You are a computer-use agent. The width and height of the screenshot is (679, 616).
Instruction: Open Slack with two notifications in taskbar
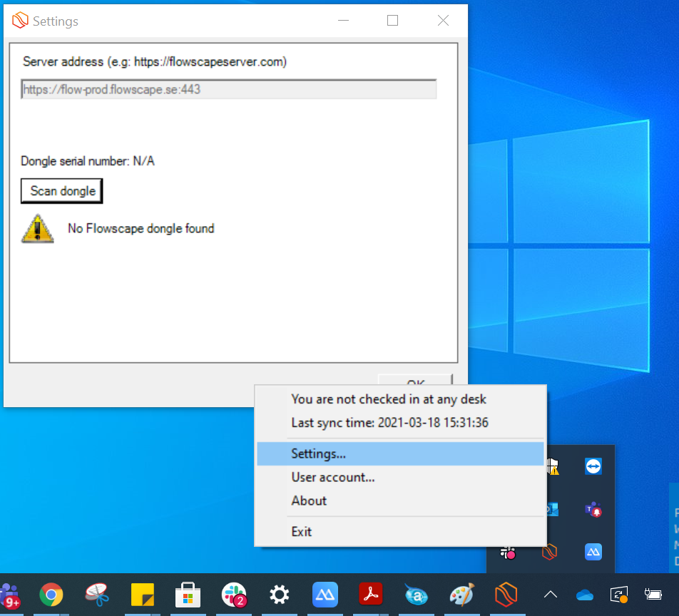(x=234, y=595)
